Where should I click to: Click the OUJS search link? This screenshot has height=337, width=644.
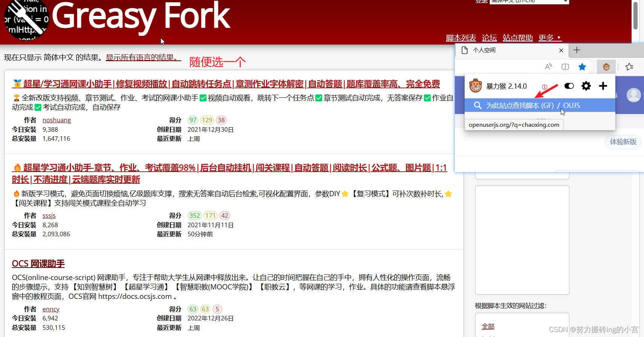pyautogui.click(x=571, y=105)
